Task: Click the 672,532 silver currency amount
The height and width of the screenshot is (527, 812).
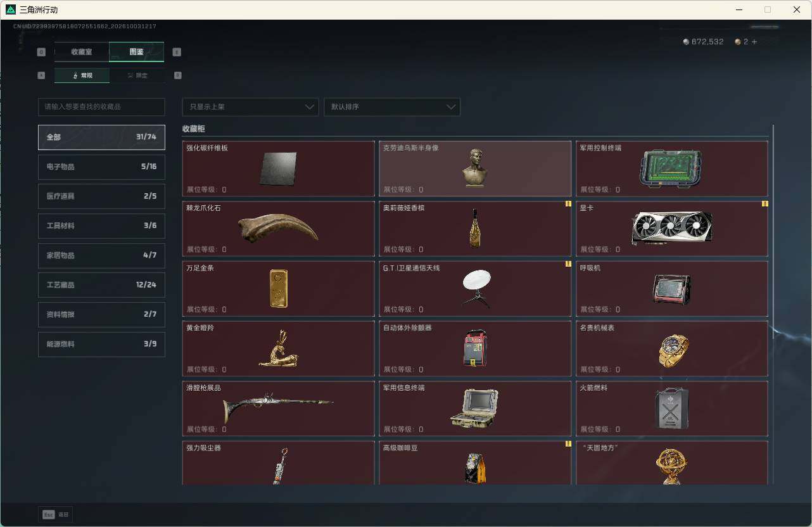Action: click(x=707, y=42)
